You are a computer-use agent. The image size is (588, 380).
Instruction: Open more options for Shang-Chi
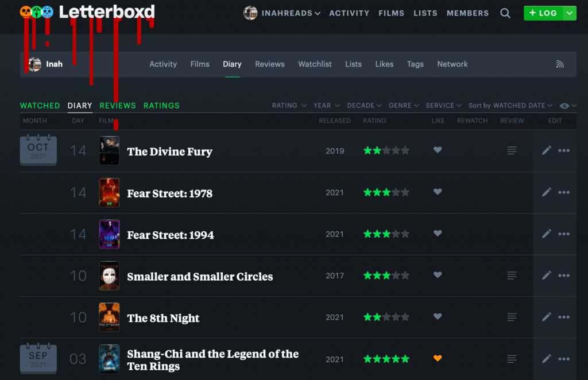click(564, 359)
